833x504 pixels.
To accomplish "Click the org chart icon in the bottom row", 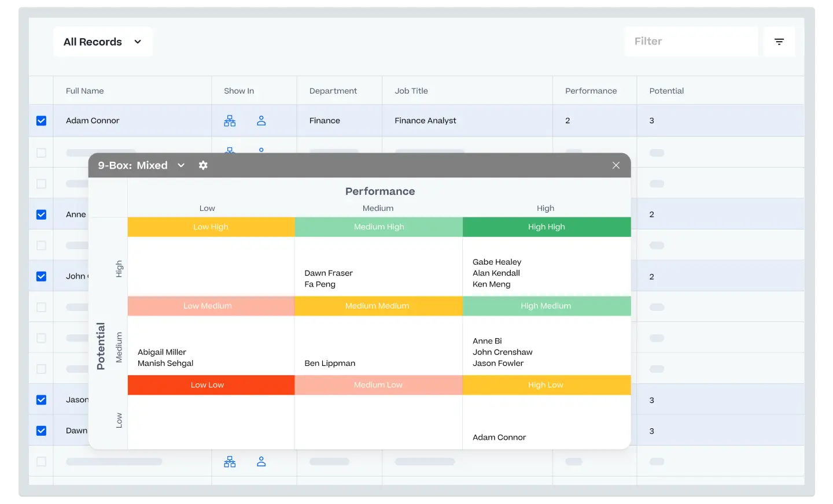I will (x=230, y=461).
